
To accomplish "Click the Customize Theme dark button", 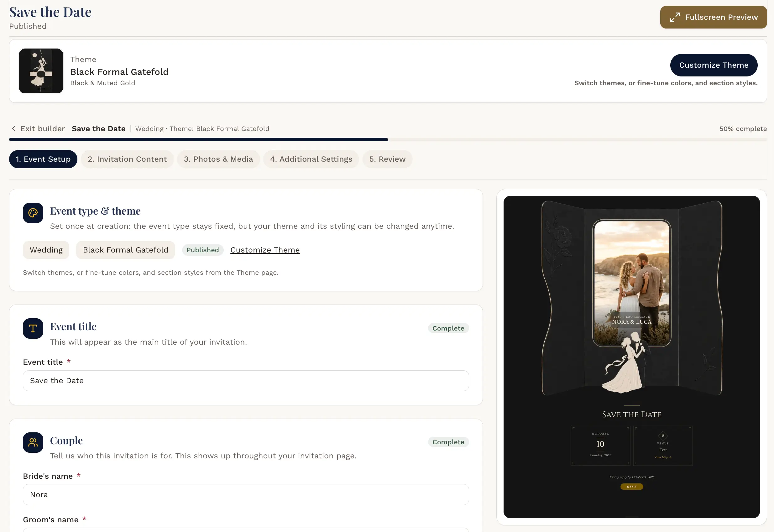I will (714, 65).
